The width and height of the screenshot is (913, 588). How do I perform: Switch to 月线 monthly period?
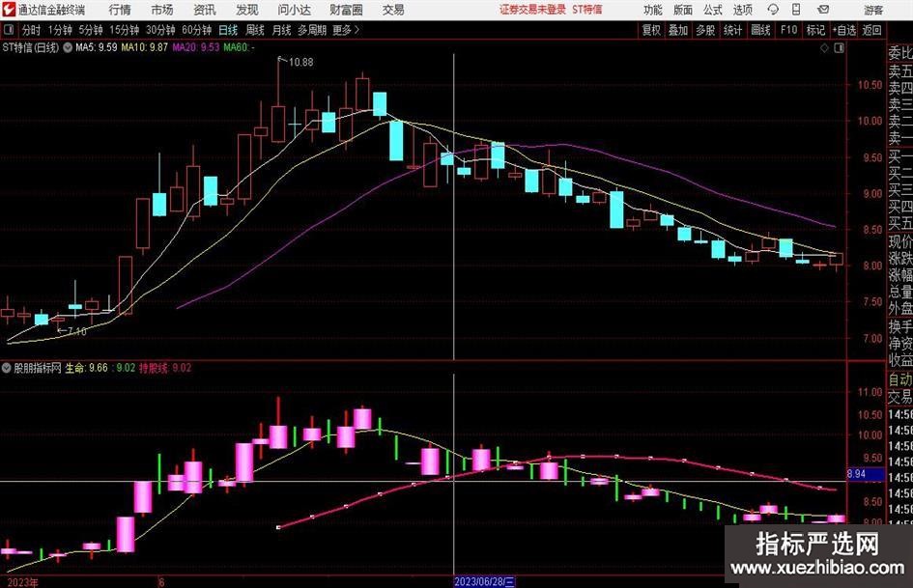281,30
